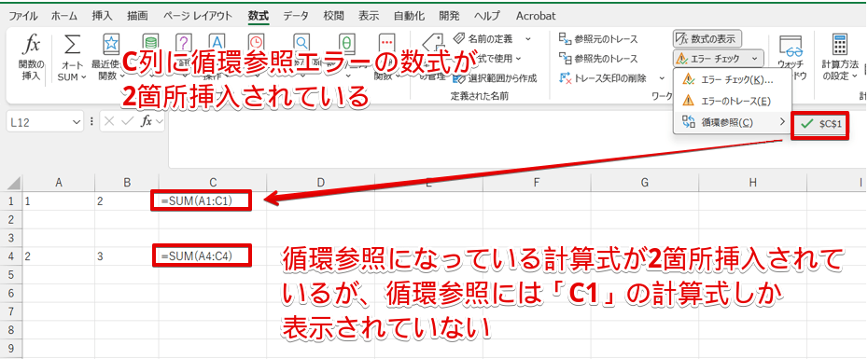Switch to the ホーム tab

click(x=64, y=16)
